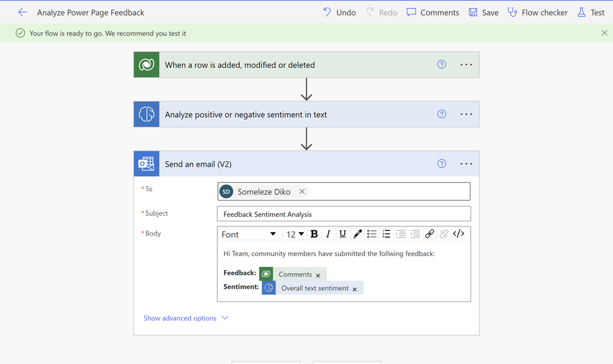This screenshot has height=364, width=613.
Task: Open the ellipsis menu for trigger step
Action: (x=466, y=64)
